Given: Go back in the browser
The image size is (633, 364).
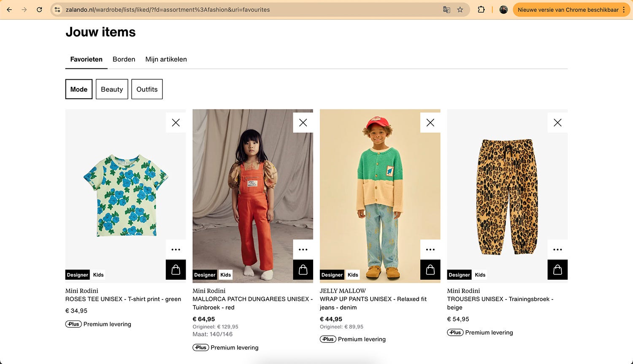Looking at the screenshot, I should click(x=9, y=9).
